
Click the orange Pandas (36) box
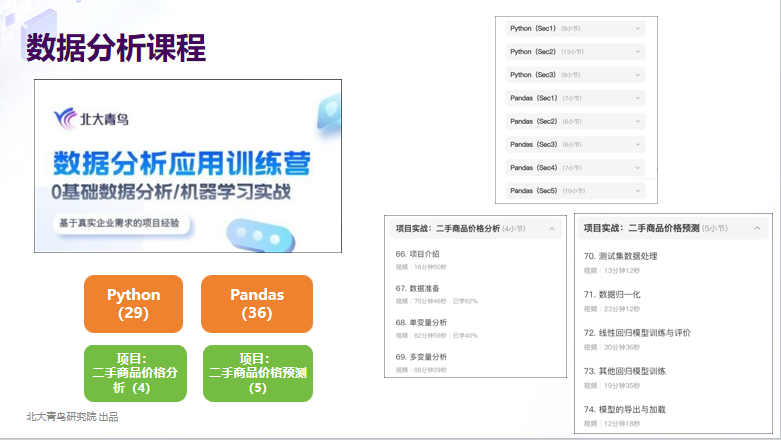coord(257,304)
